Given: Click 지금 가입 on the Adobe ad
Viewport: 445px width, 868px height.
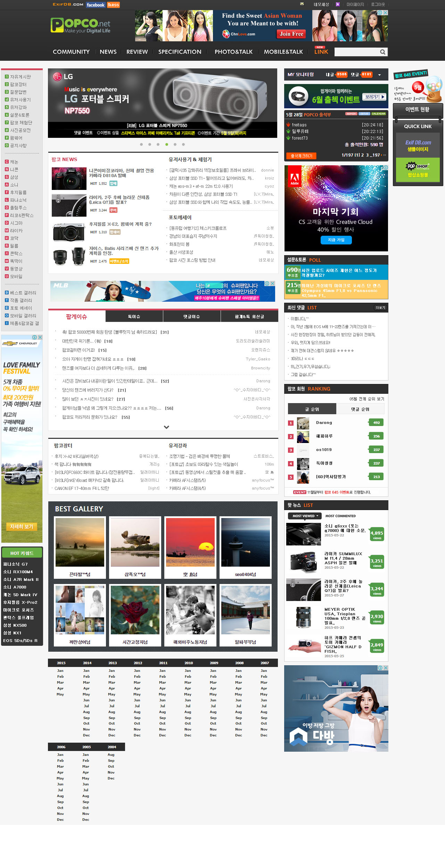Looking at the screenshot, I should pyautogui.click(x=336, y=240).
